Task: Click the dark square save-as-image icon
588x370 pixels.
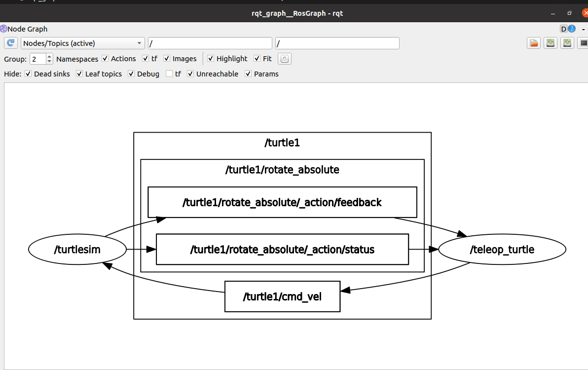Action: click(583, 43)
